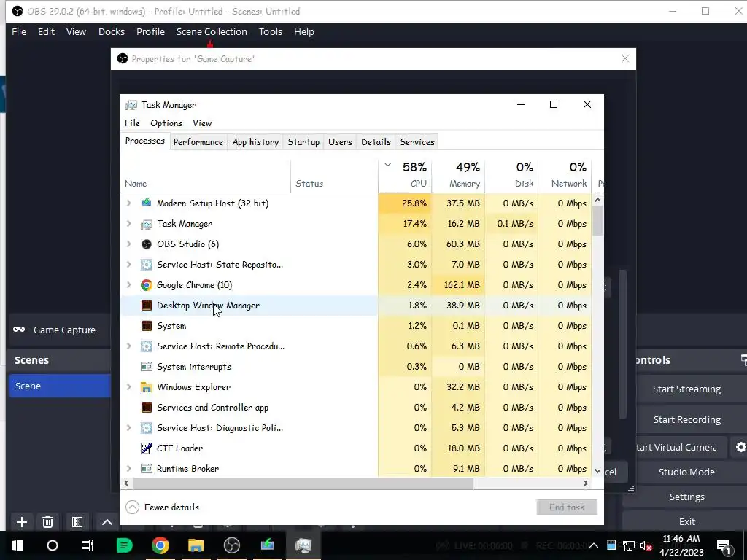Open the Startup tab
This screenshot has width=747, height=560.
click(x=303, y=142)
